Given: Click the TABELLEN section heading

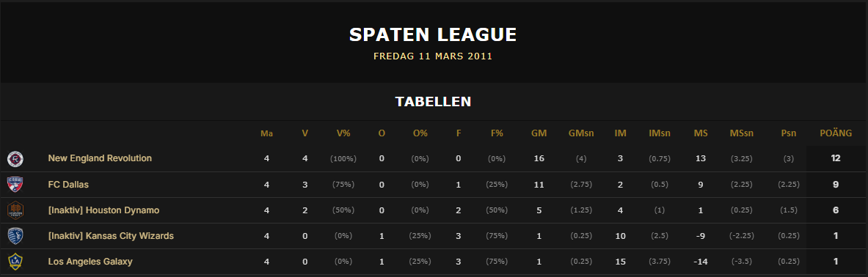Looking at the screenshot, I should tap(433, 102).
